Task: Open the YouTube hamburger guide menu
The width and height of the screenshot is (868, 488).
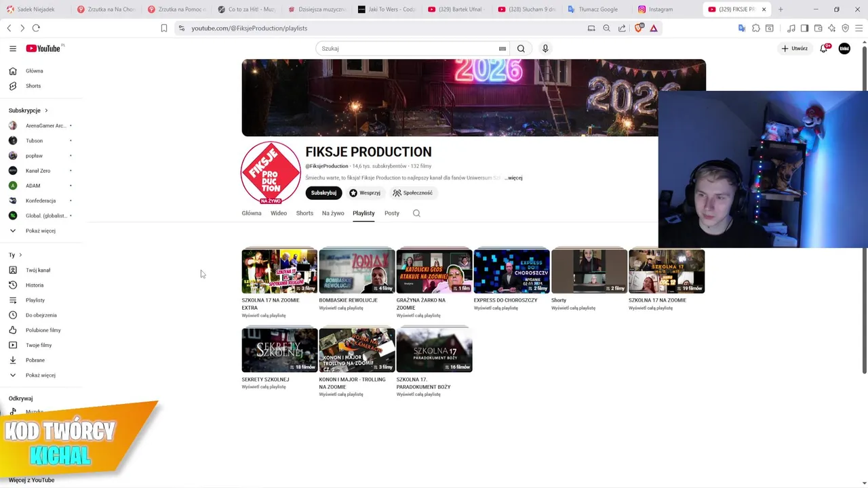Action: click(x=12, y=48)
